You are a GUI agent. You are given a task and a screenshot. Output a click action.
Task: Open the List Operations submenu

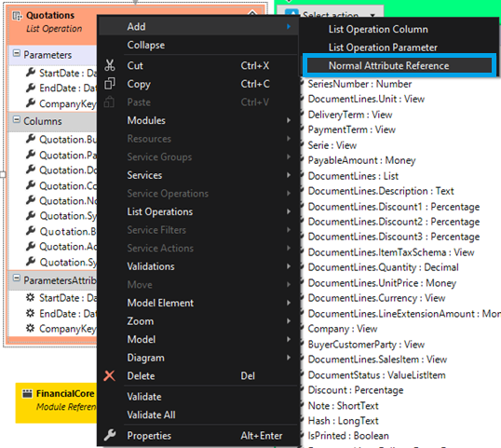(x=198, y=211)
